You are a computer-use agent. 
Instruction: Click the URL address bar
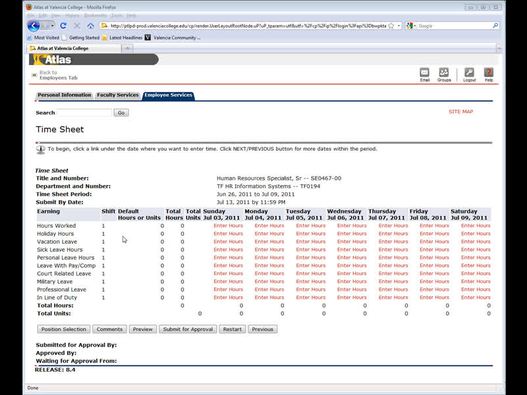click(x=248, y=26)
